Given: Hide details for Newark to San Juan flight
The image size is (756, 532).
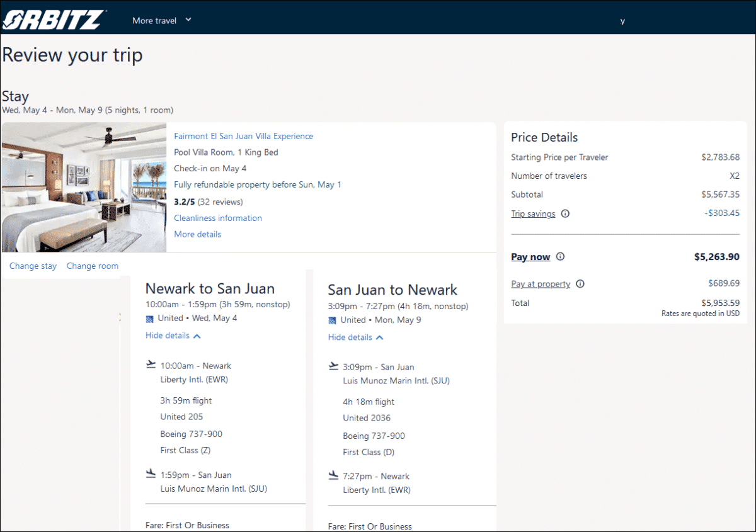Looking at the screenshot, I should (173, 336).
